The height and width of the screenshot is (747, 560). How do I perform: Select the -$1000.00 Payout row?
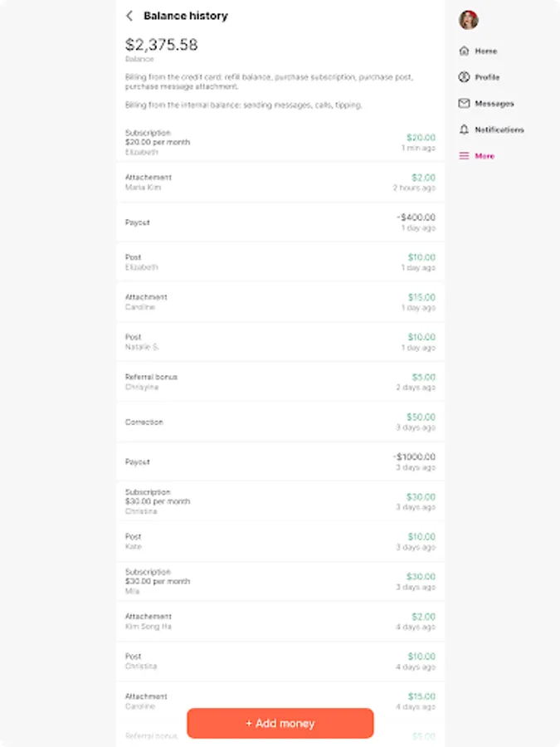click(x=280, y=461)
